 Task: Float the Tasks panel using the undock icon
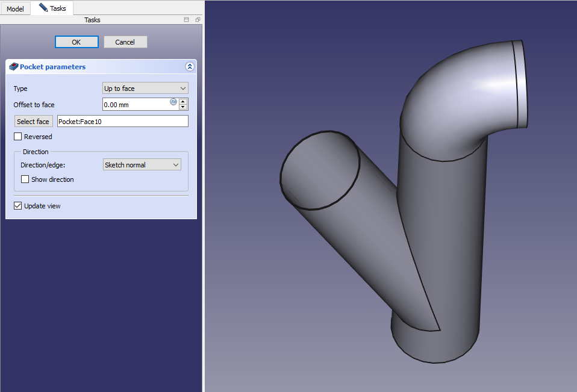198,20
